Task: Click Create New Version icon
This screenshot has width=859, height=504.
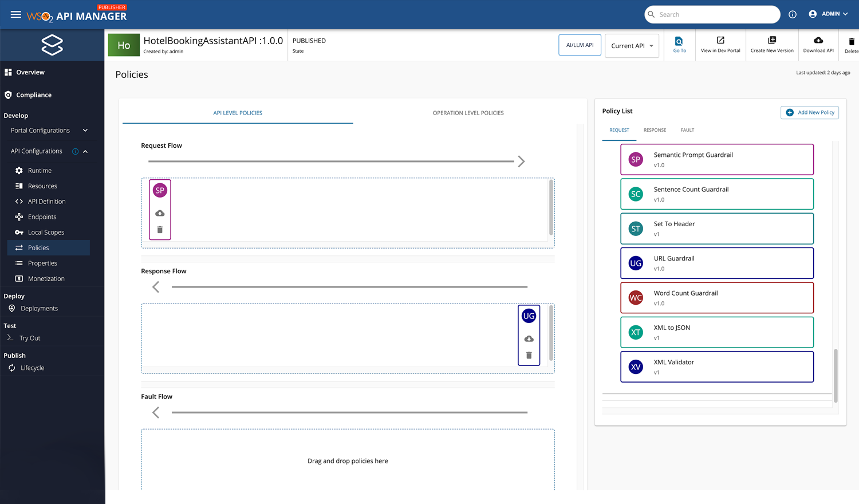Action: click(771, 40)
